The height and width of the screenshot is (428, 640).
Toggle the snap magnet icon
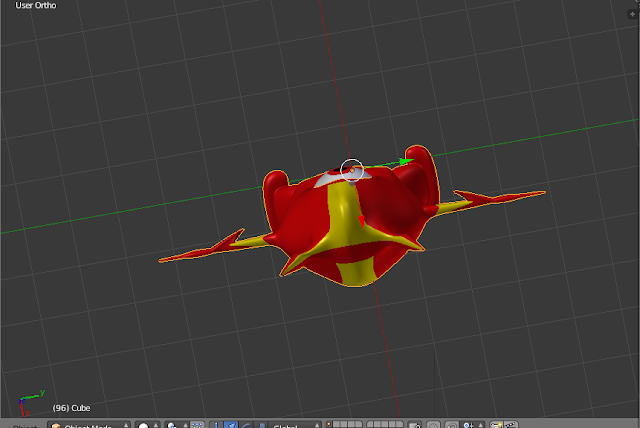coord(452,426)
